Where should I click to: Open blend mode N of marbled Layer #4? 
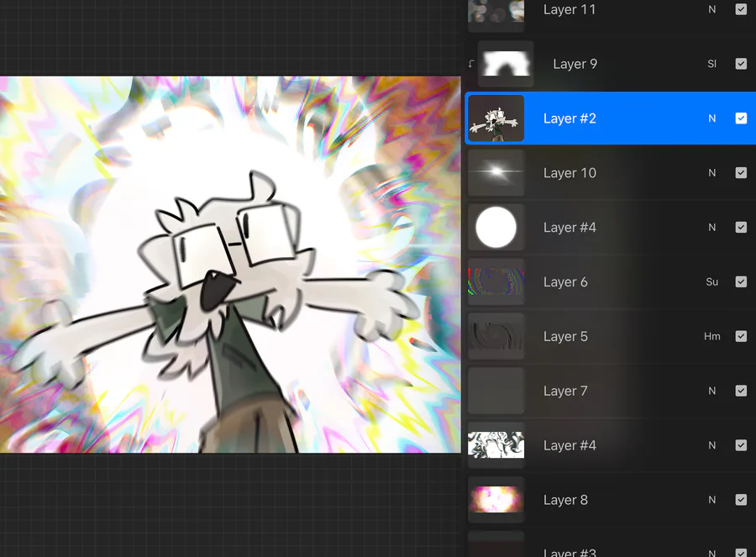tap(712, 445)
